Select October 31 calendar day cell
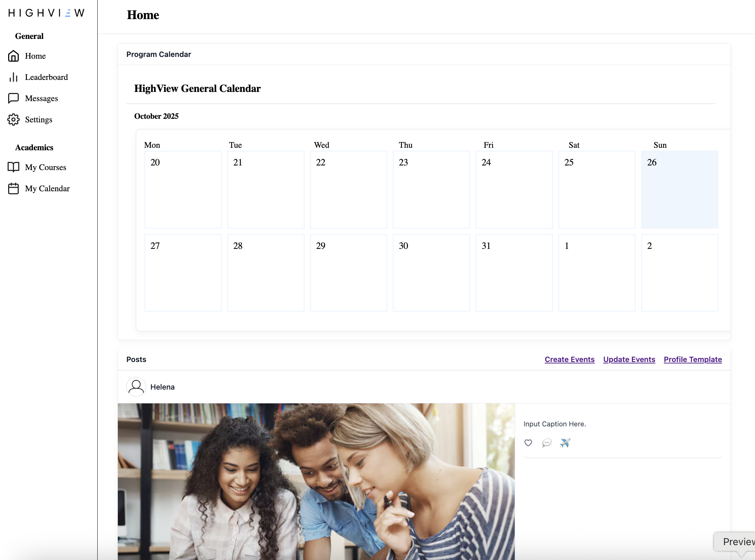This screenshot has height=560, width=755. click(514, 273)
